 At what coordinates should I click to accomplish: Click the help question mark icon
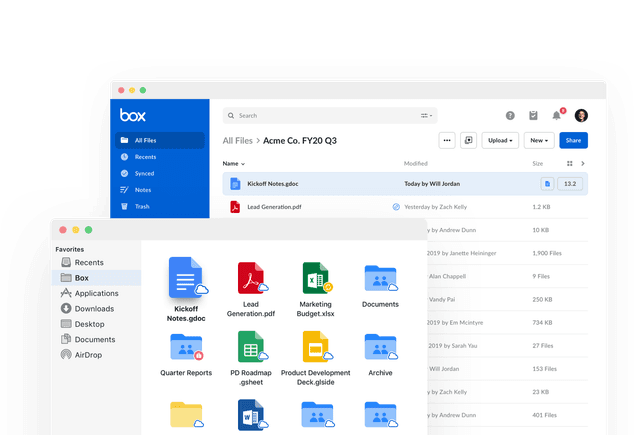(510, 116)
